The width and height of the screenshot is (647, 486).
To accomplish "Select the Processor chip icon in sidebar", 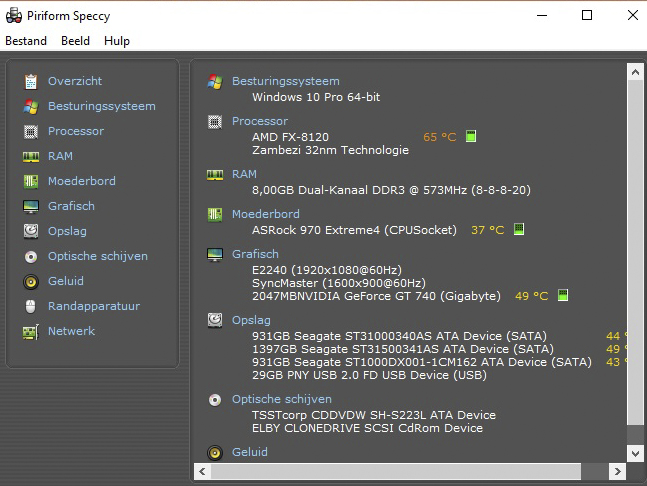I will 30,131.
